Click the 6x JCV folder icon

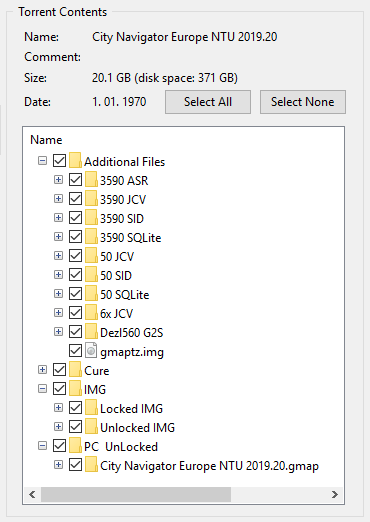pyautogui.click(x=91, y=312)
